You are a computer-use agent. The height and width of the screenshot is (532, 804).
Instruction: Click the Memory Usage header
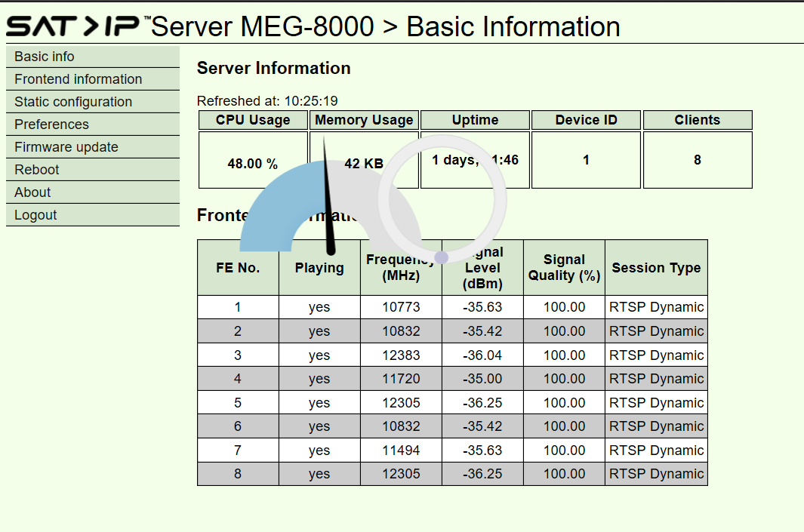pos(364,120)
